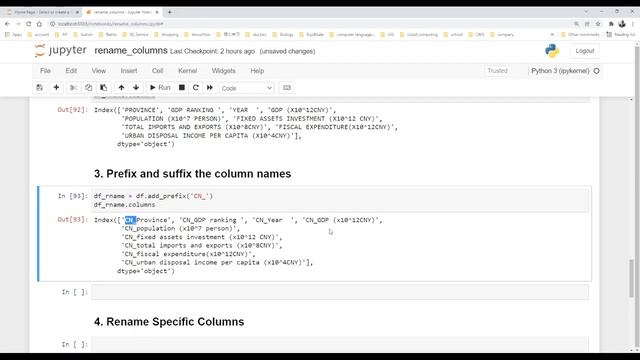This screenshot has height=360, width=640.
Task: Bookmark this page star icon
Action: (598, 24)
